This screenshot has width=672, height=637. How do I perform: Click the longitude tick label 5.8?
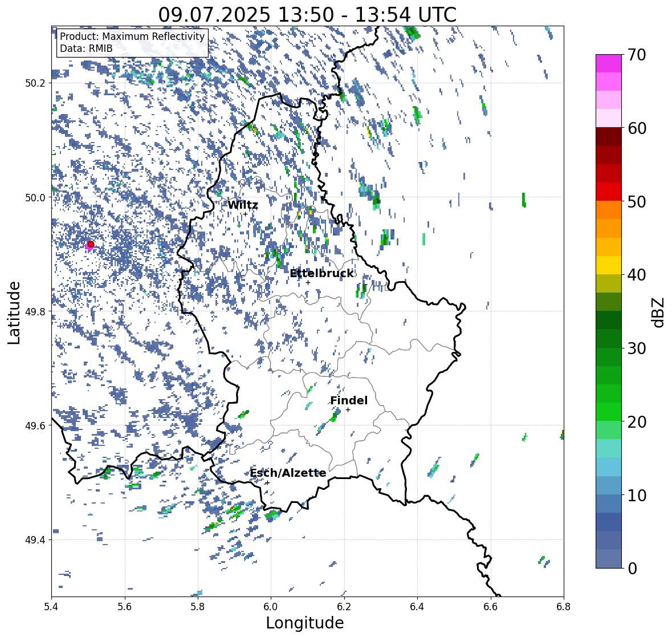pyautogui.click(x=198, y=607)
